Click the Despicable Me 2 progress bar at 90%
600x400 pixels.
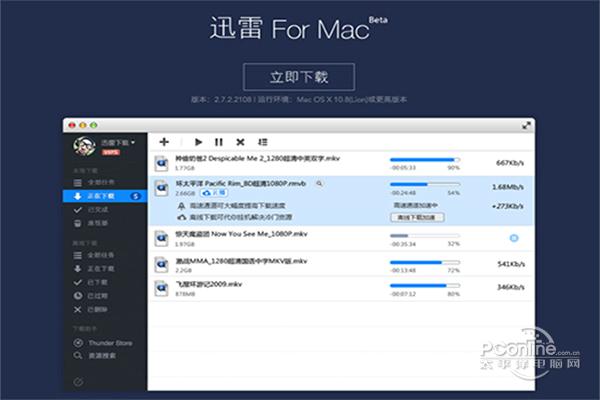pyautogui.click(x=425, y=160)
